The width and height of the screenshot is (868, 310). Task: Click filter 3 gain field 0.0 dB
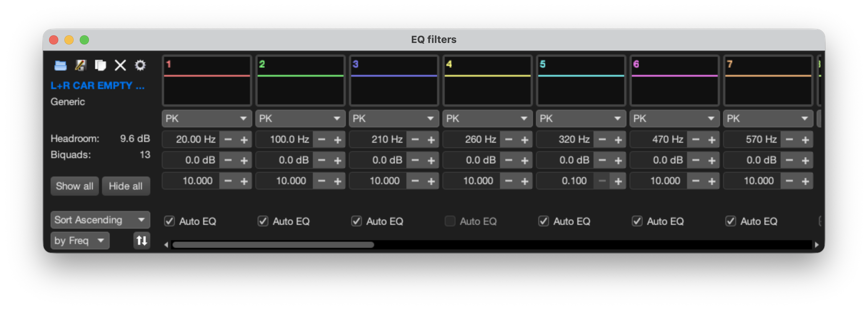click(x=378, y=160)
